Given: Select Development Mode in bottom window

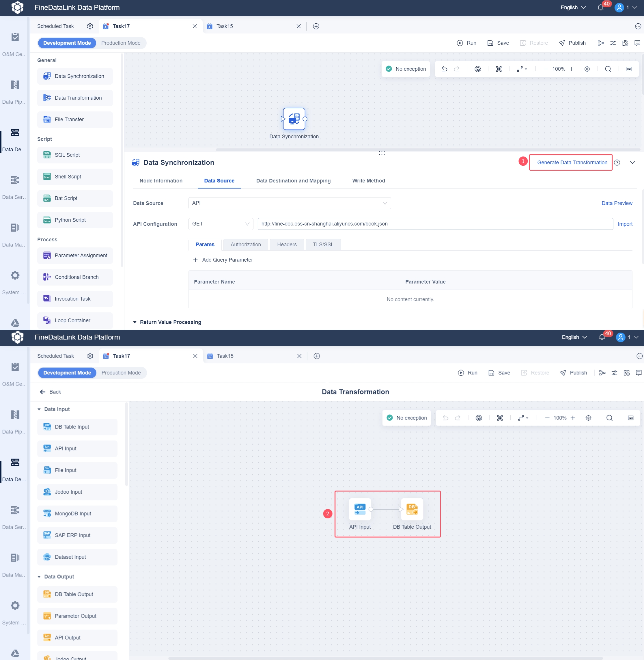Looking at the screenshot, I should pyautogui.click(x=67, y=372).
